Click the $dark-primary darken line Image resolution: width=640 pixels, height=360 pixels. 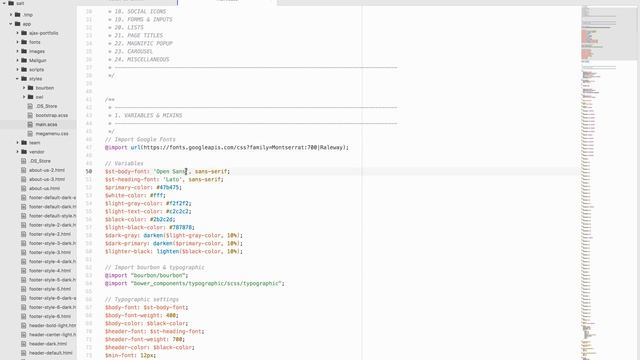(x=174, y=243)
